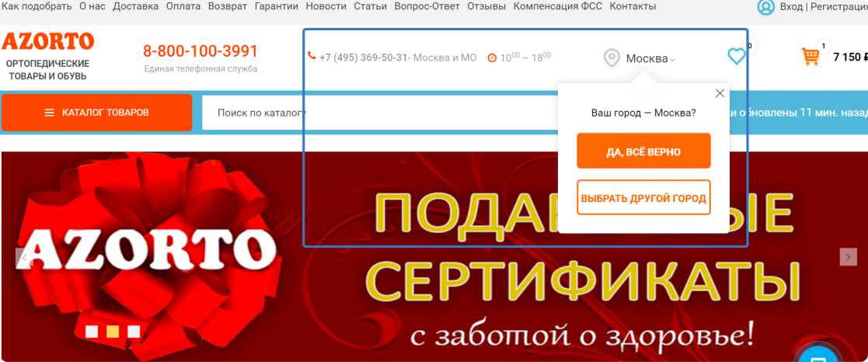Click previous slide arrow on banner

click(x=24, y=257)
